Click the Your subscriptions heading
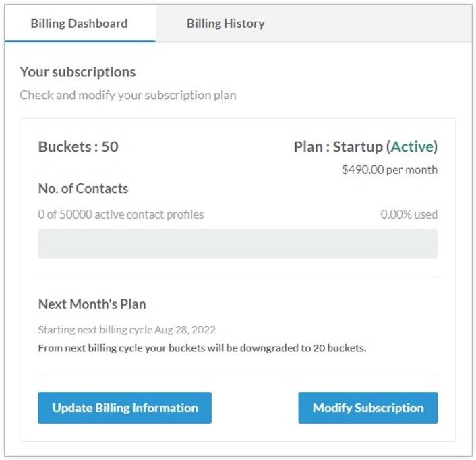The width and height of the screenshot is (476, 460). (78, 72)
